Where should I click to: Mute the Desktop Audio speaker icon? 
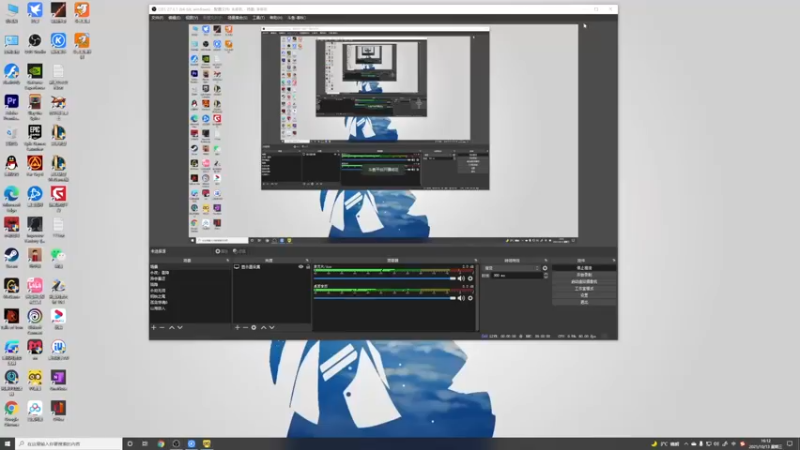461,298
